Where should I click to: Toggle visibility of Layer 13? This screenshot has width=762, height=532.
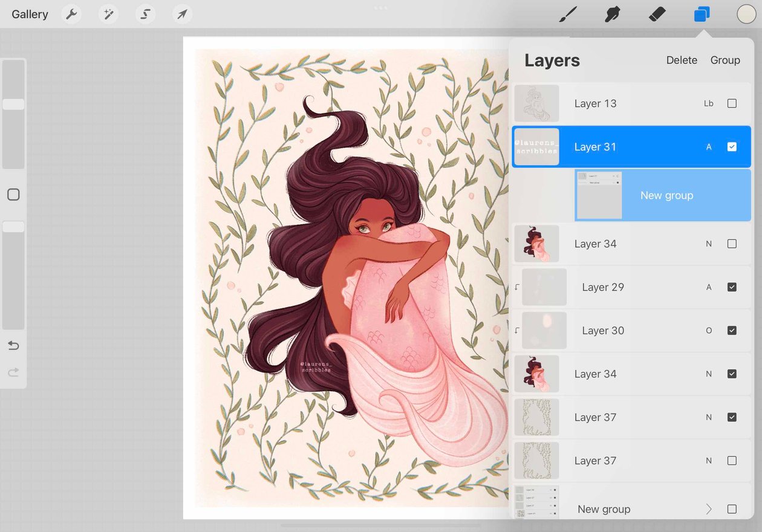pyautogui.click(x=732, y=103)
